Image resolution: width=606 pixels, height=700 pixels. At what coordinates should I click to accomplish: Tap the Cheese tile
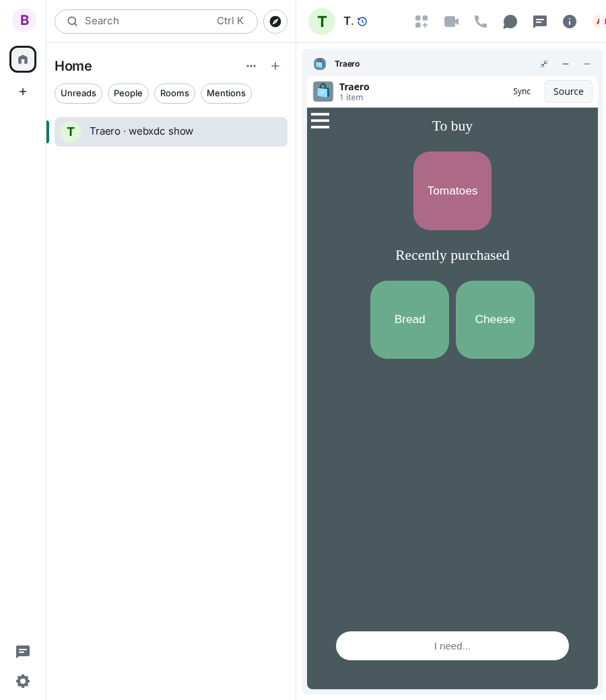click(495, 319)
